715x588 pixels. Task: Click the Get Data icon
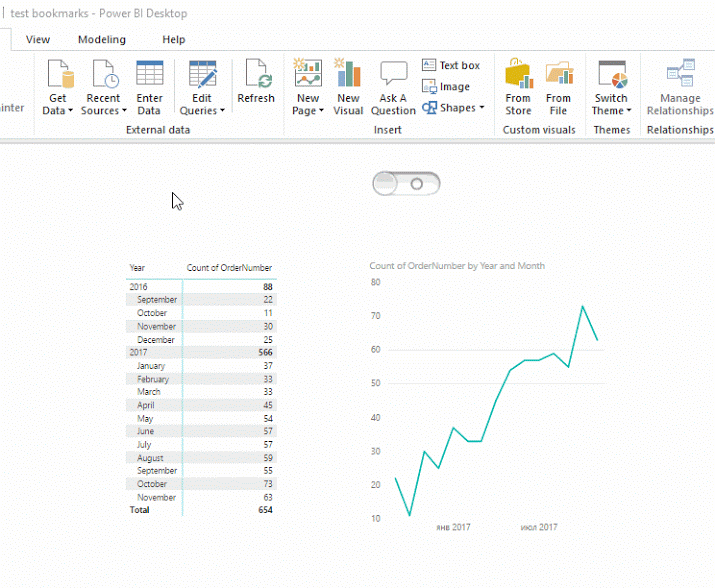click(x=60, y=73)
